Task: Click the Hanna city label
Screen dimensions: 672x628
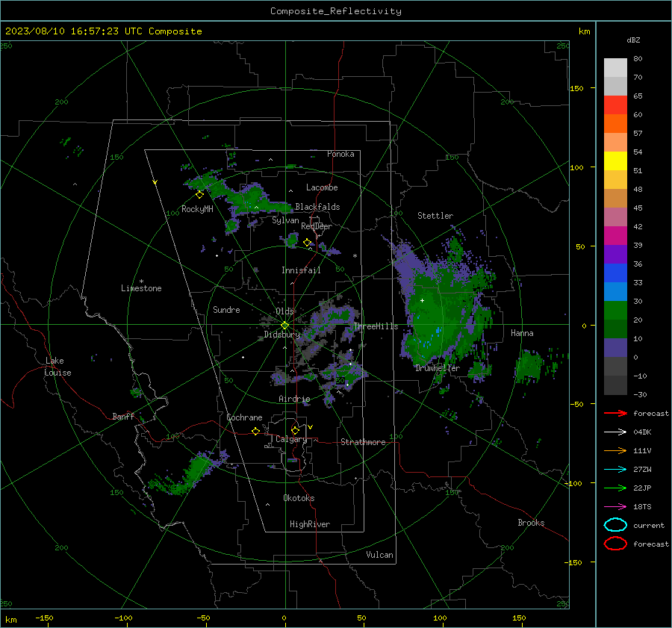Action: tap(522, 333)
